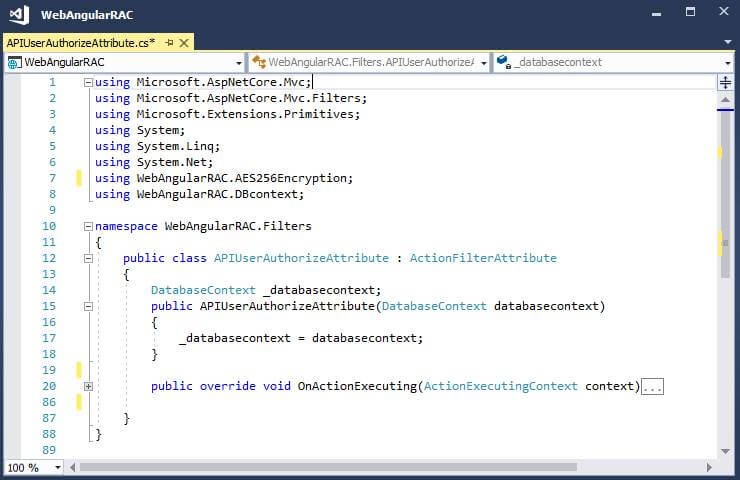The height and width of the screenshot is (480, 740).
Task: Open the WebAngularRAC.Filters type dropdown
Action: pyautogui.click(x=484, y=63)
